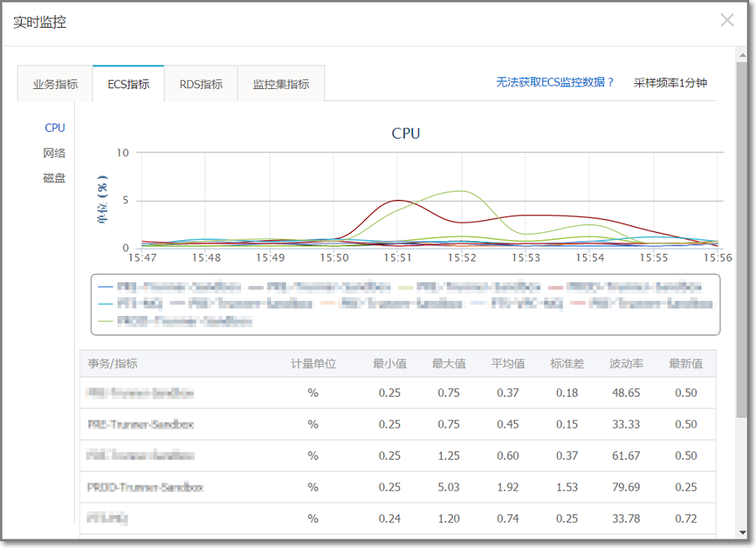Click the 1.53 standard deviation cell

pos(567,487)
